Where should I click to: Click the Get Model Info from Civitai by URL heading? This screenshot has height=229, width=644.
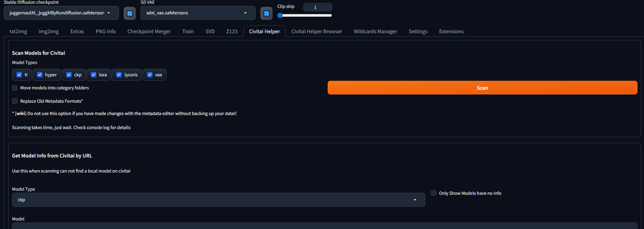52,156
